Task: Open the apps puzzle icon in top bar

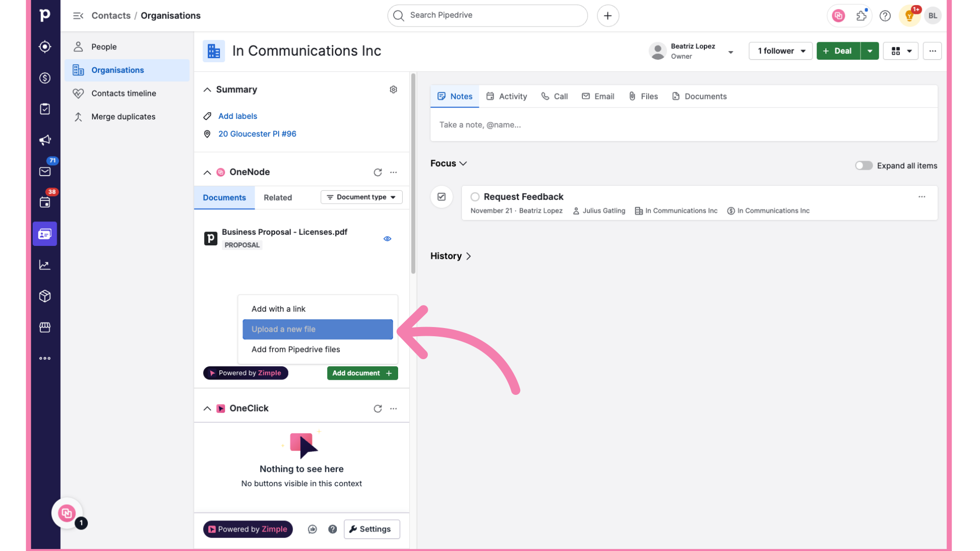Action: click(862, 16)
